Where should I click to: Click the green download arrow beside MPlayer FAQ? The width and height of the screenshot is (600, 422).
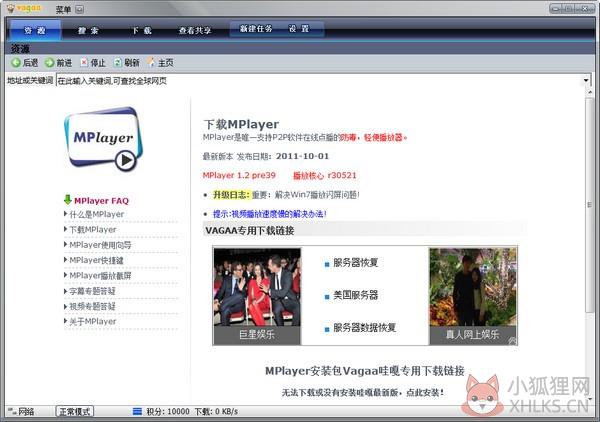coord(68,200)
